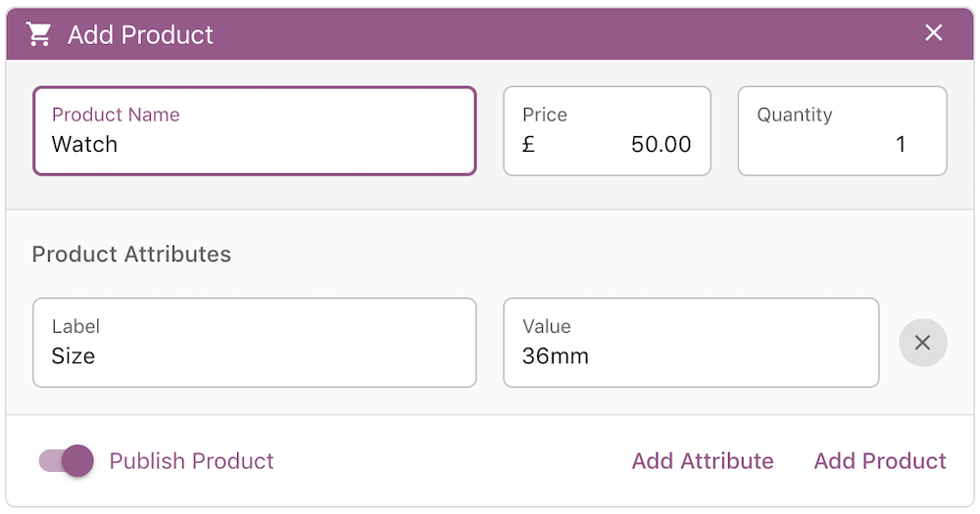
Task: Click the attribute Value field showing 36mm
Action: click(x=690, y=355)
